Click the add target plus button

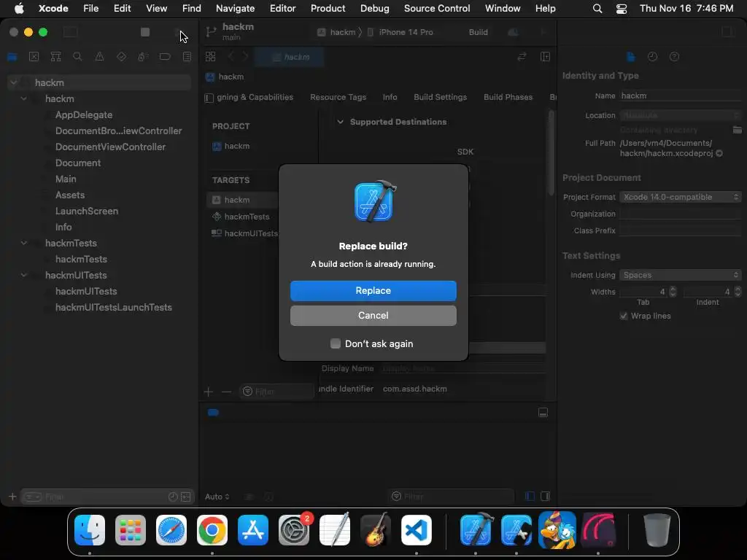pos(208,392)
